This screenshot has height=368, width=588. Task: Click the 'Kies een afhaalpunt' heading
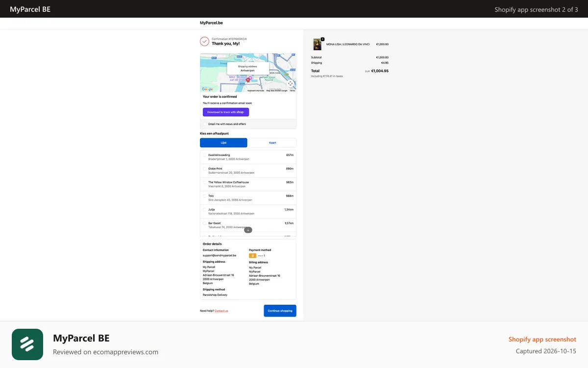coord(214,133)
